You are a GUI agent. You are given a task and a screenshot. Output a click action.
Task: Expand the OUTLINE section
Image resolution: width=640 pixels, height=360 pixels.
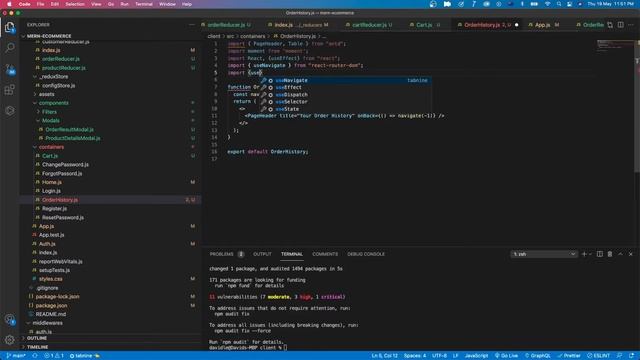37,338
